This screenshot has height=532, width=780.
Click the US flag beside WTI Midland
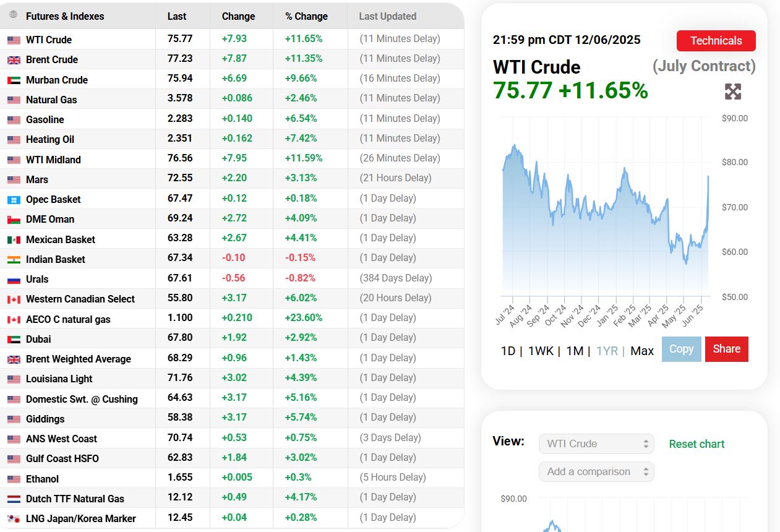tap(14, 160)
